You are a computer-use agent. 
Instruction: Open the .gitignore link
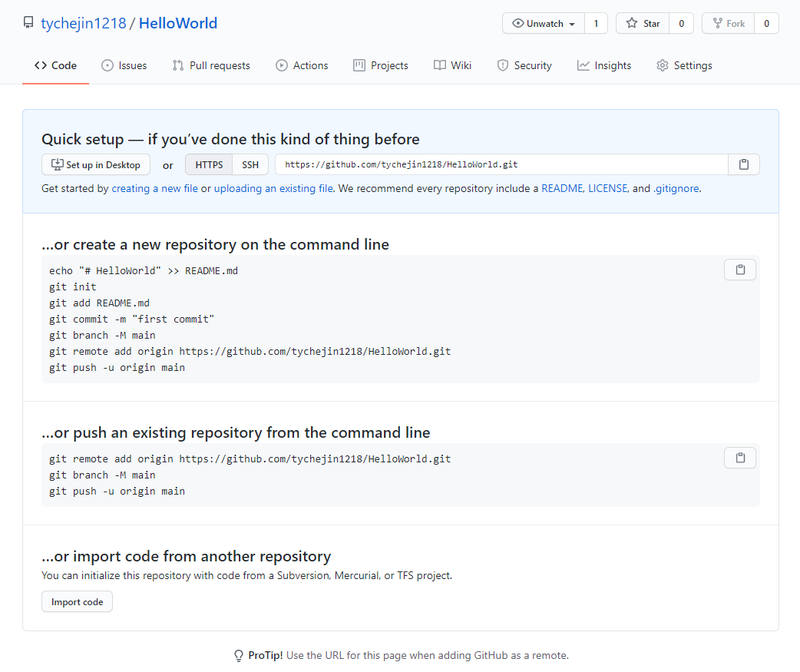click(676, 188)
